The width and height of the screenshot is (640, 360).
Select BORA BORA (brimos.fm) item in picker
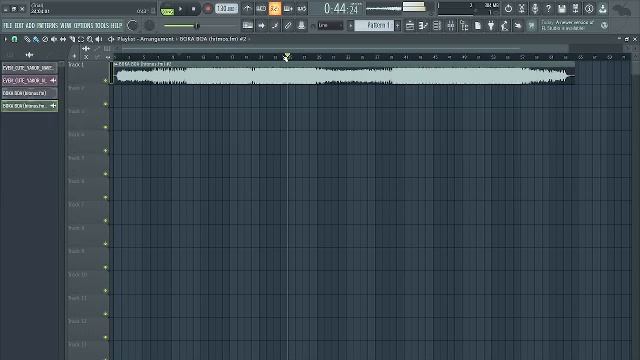click(29, 93)
